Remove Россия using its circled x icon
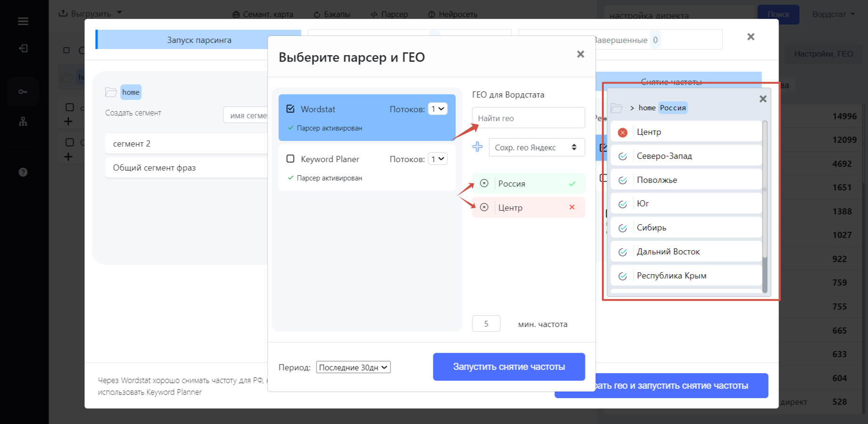Viewport: 868px width, 424px height. [484, 183]
